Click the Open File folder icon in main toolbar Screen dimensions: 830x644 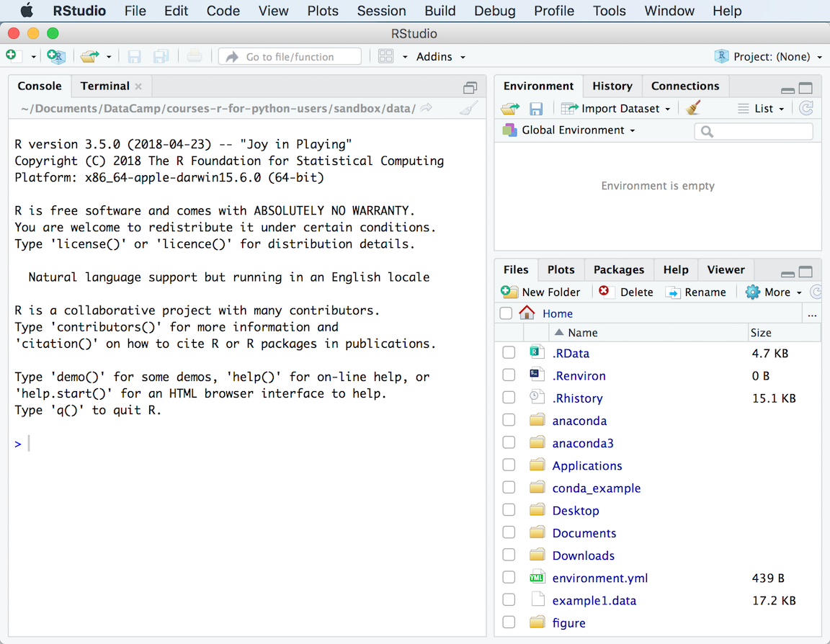pyautogui.click(x=89, y=56)
